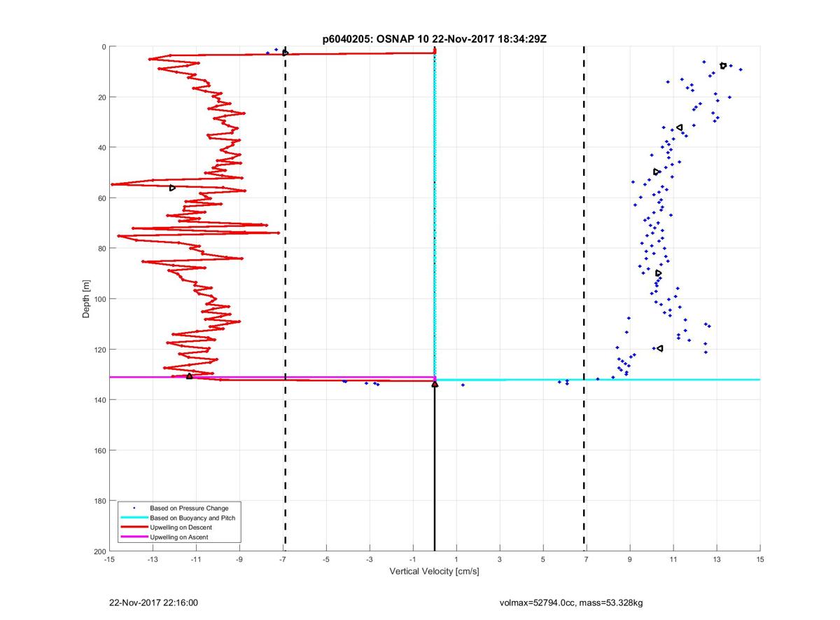This screenshot has height=620, width=840.
Task: Click the plot title 'p6040205: OSNAP 10 22-Nov-2017 18:34:29Z'
Action: click(x=434, y=39)
